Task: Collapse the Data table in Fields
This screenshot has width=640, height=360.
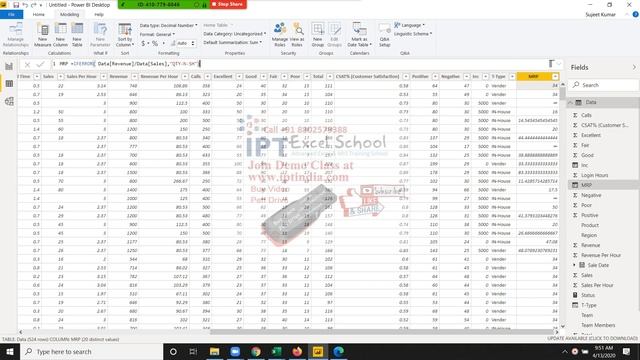Action: pos(570,102)
